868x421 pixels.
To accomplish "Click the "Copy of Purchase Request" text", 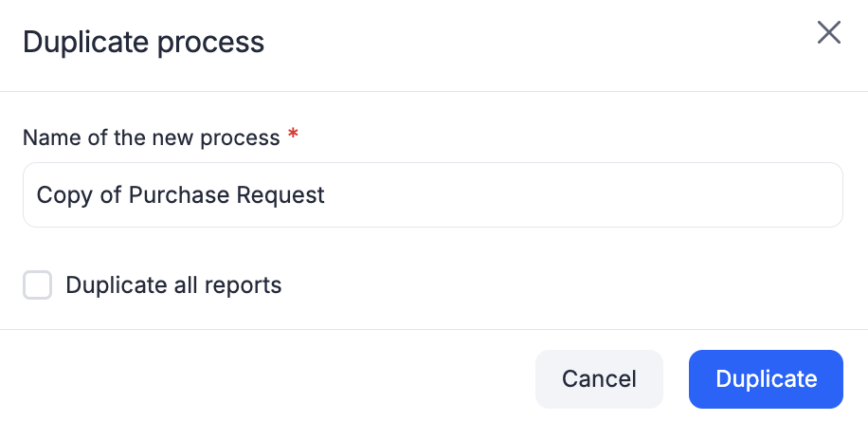I will click(x=180, y=195).
